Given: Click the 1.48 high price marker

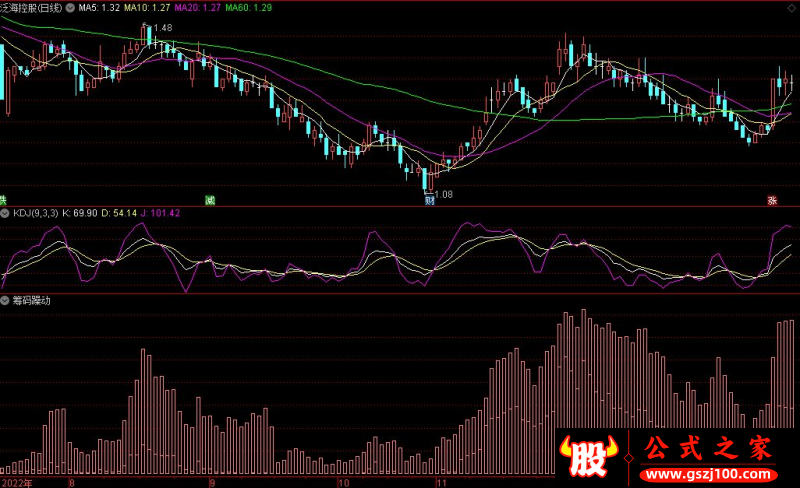Looking at the screenshot, I should pyautogui.click(x=160, y=27).
